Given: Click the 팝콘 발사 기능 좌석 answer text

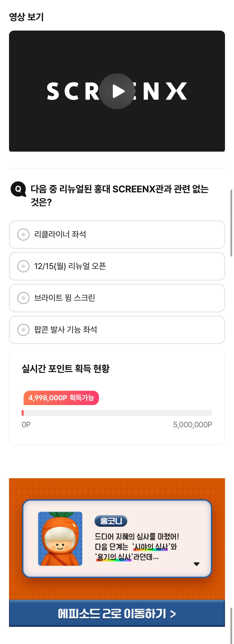Looking at the screenshot, I should point(66,330).
